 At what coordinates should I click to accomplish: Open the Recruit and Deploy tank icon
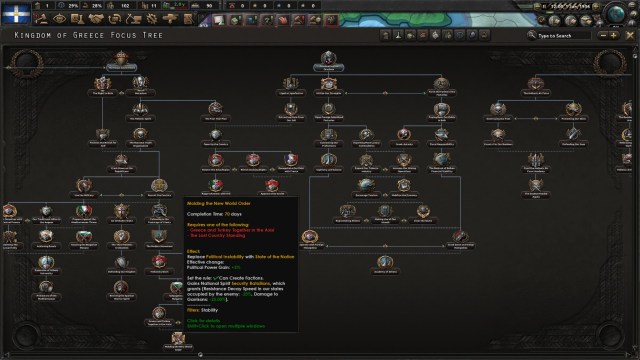[x=170, y=19]
